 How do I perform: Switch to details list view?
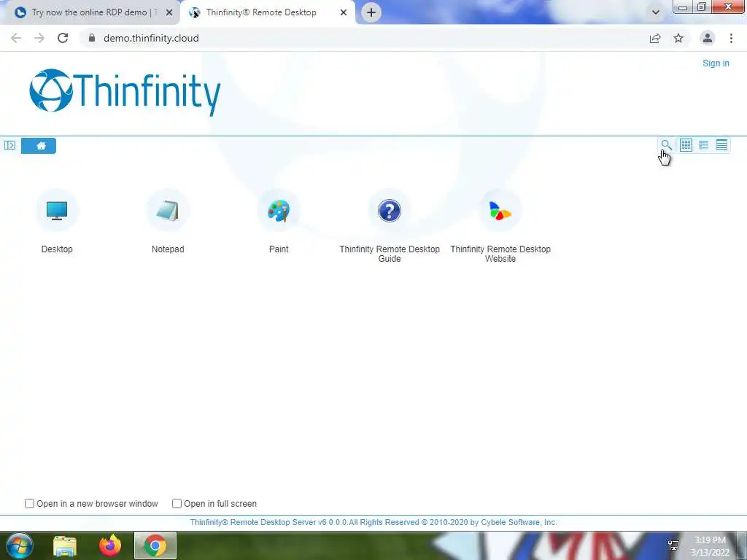tap(704, 145)
